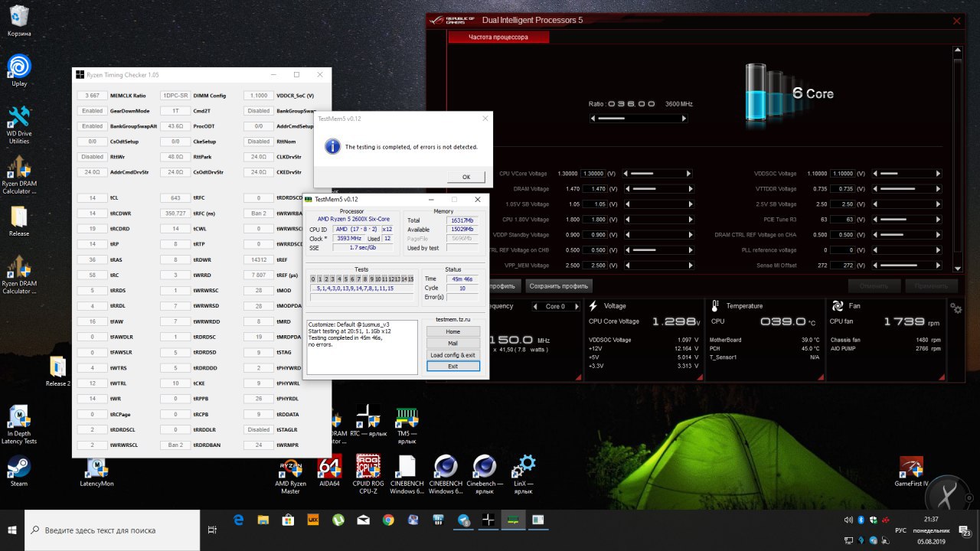
Task: Open settings gear in Dual Intelligent Processors
Action: click(x=955, y=308)
